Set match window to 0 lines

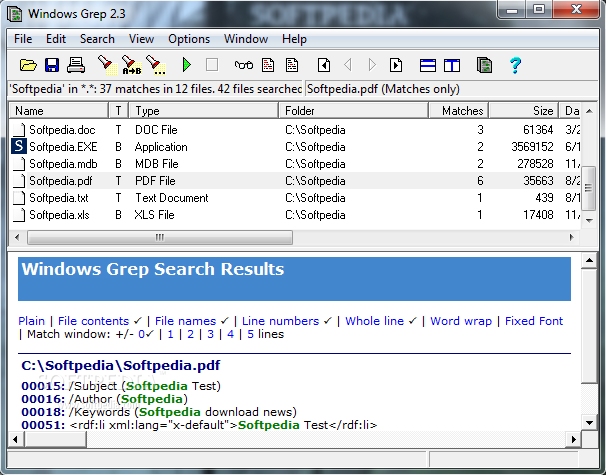[x=142, y=334]
